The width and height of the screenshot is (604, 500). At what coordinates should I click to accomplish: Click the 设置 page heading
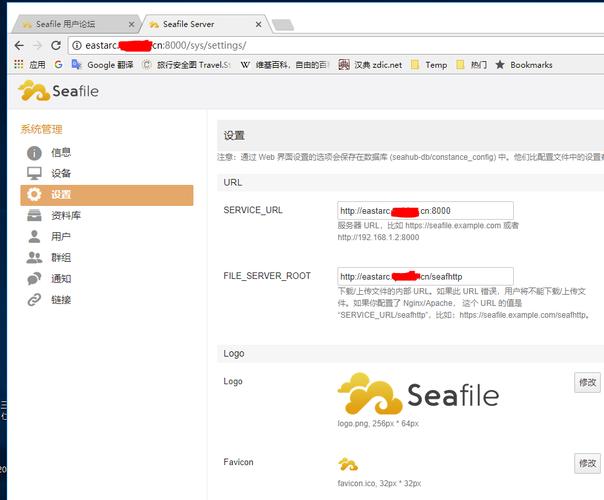pos(234,136)
